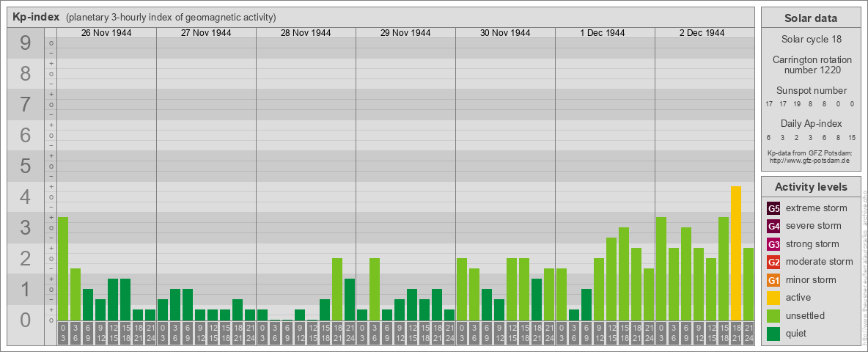Click the sunspot number value 19
This screenshot has height=352, width=868.
pos(797,104)
